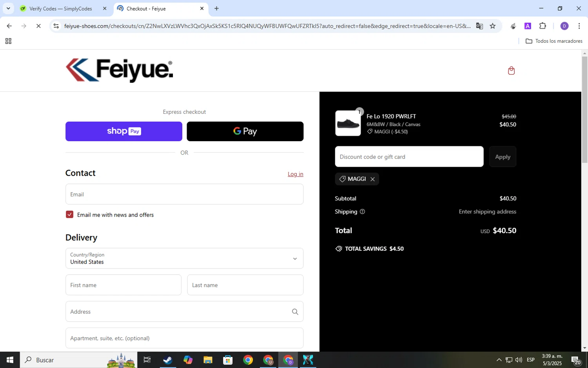This screenshot has width=588, height=368.
Task: Open the purple A extension icon
Action: pyautogui.click(x=528, y=26)
